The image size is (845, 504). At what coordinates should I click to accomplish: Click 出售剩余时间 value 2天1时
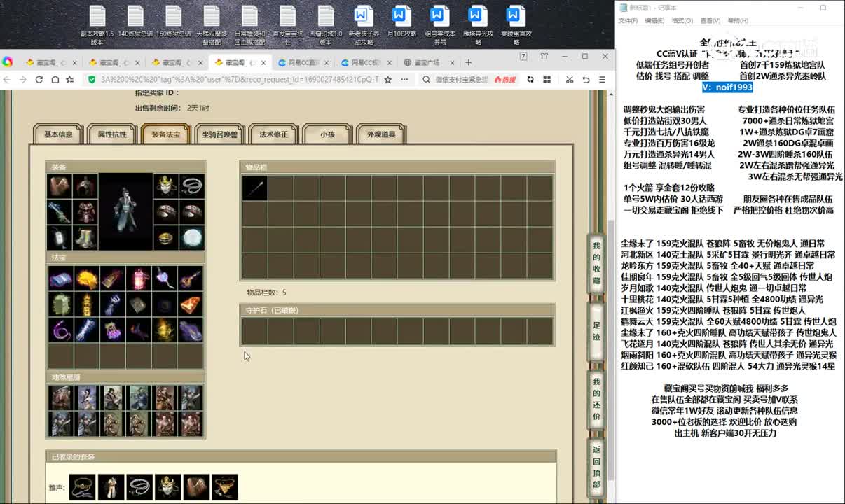pyautogui.click(x=198, y=108)
